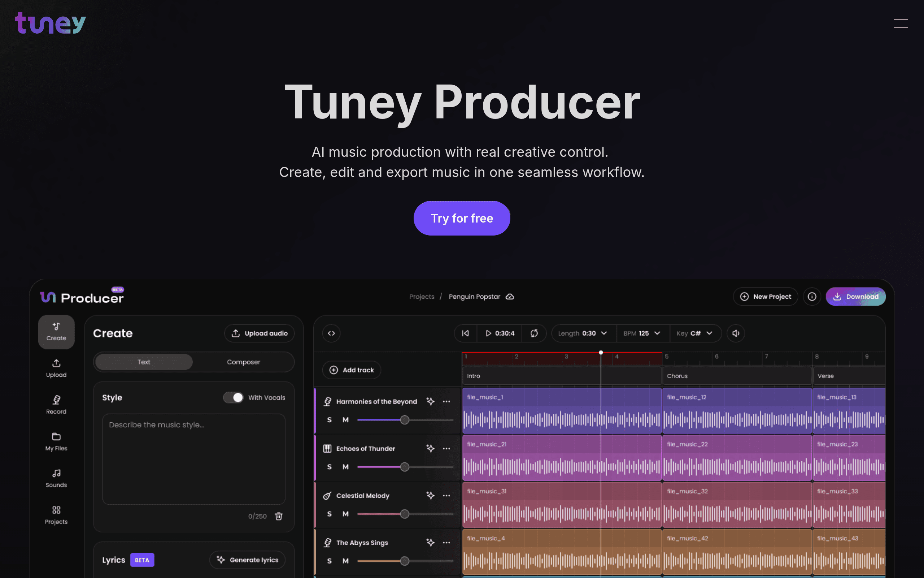Select the Verse section marker
The image size is (924, 578).
point(849,376)
